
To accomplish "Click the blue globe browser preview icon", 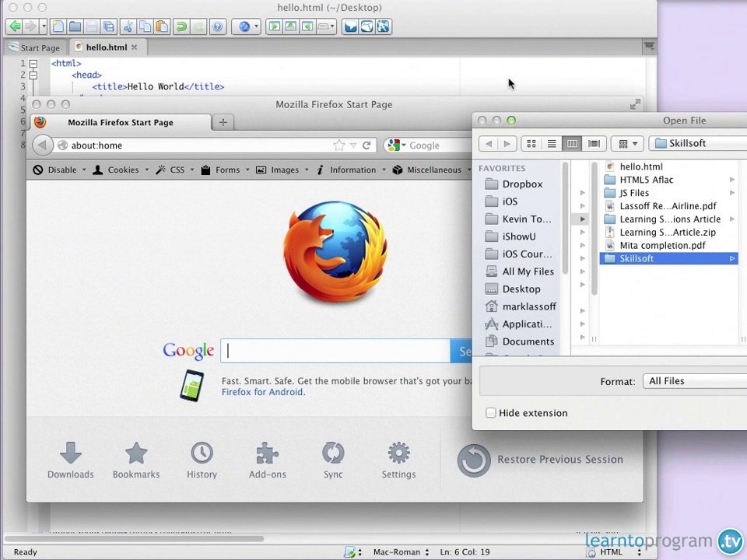I will click(x=244, y=26).
